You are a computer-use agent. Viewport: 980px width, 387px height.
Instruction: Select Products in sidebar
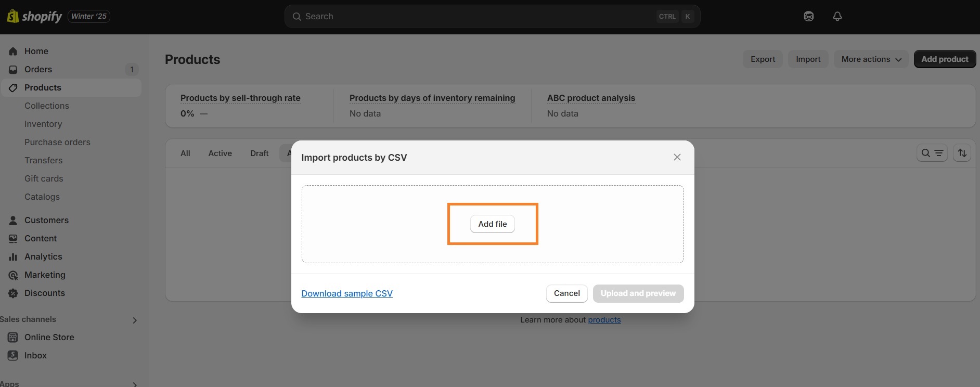(71, 87)
